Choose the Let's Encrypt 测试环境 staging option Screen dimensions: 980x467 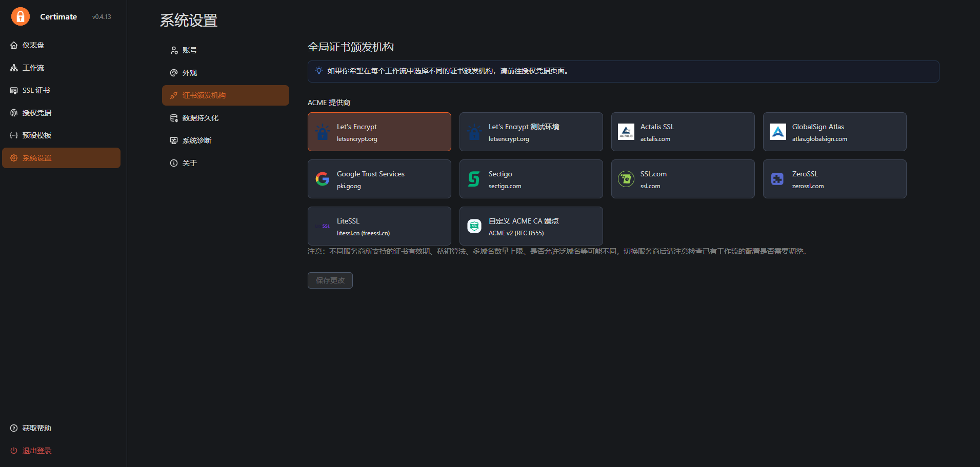(531, 132)
